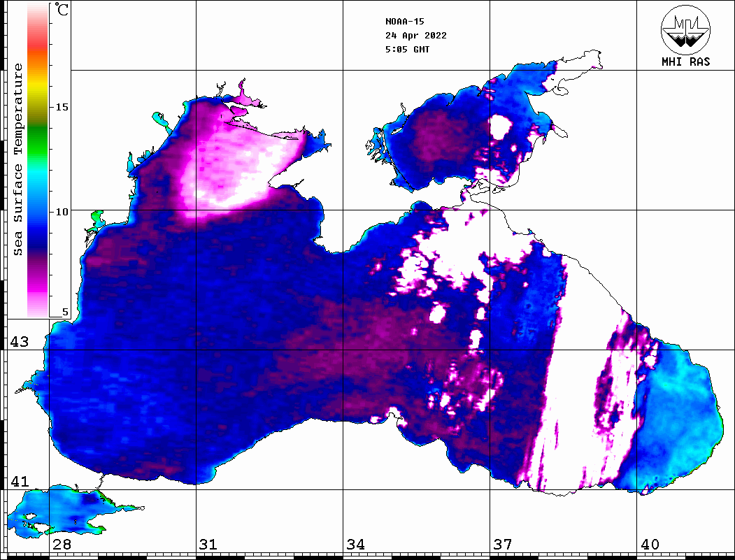Click the 'MHI RAS' label text
The height and width of the screenshot is (560, 735).
coord(686,62)
